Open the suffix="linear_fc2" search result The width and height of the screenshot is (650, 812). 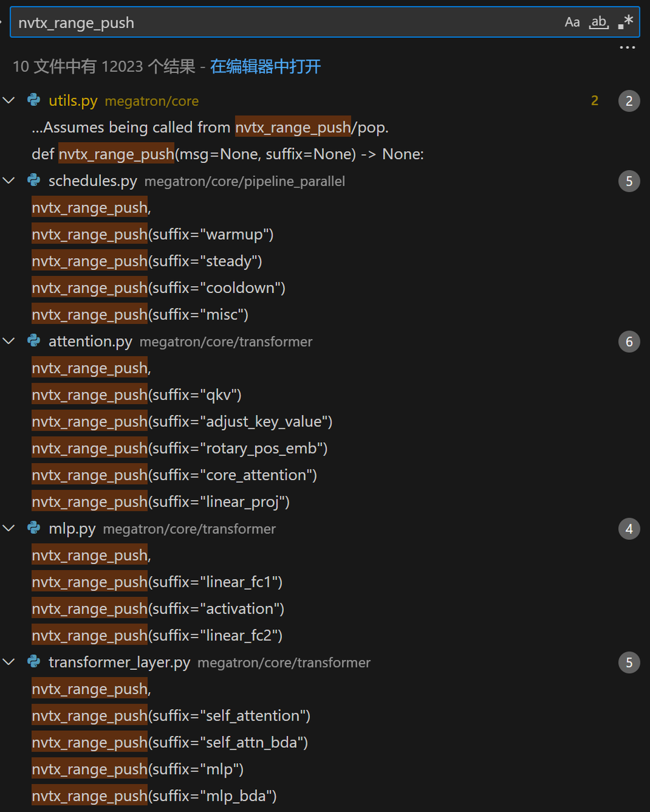pyautogui.click(x=157, y=636)
